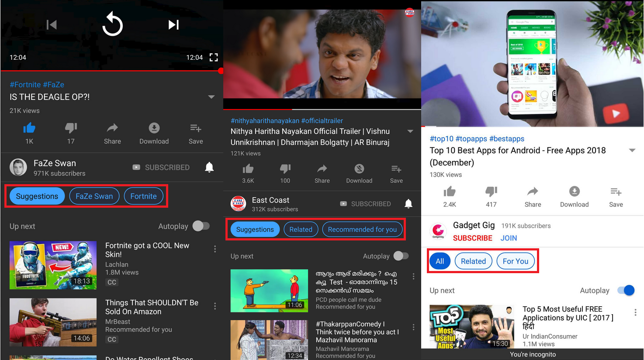Select the Related chip under Gadget Gig
644x360 pixels.
tap(473, 261)
